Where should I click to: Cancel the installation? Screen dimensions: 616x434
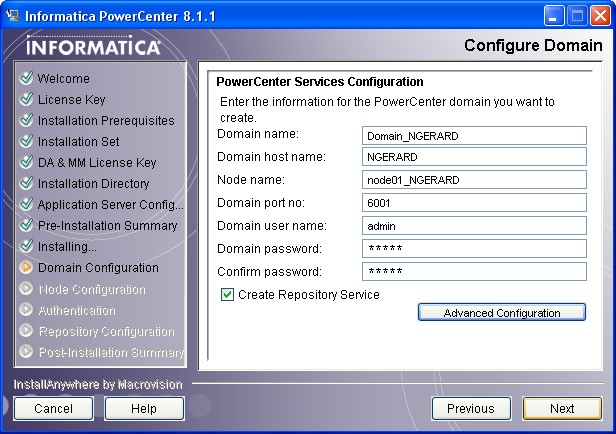tap(53, 408)
